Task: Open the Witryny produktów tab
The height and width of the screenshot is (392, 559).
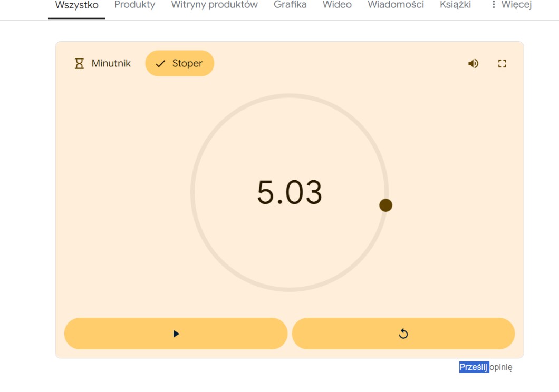Action: [x=214, y=5]
